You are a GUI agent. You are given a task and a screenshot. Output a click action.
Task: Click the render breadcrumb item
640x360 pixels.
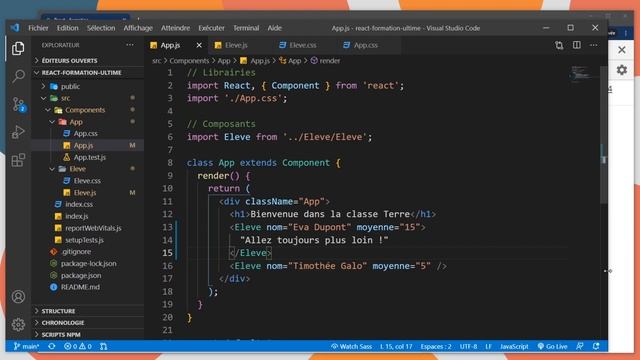click(325, 61)
